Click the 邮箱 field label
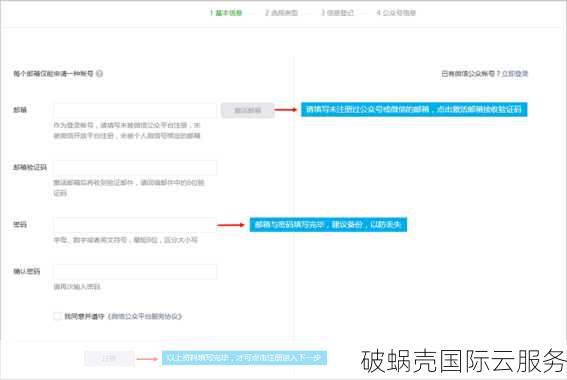The width and height of the screenshot is (567, 380). pyautogui.click(x=20, y=110)
